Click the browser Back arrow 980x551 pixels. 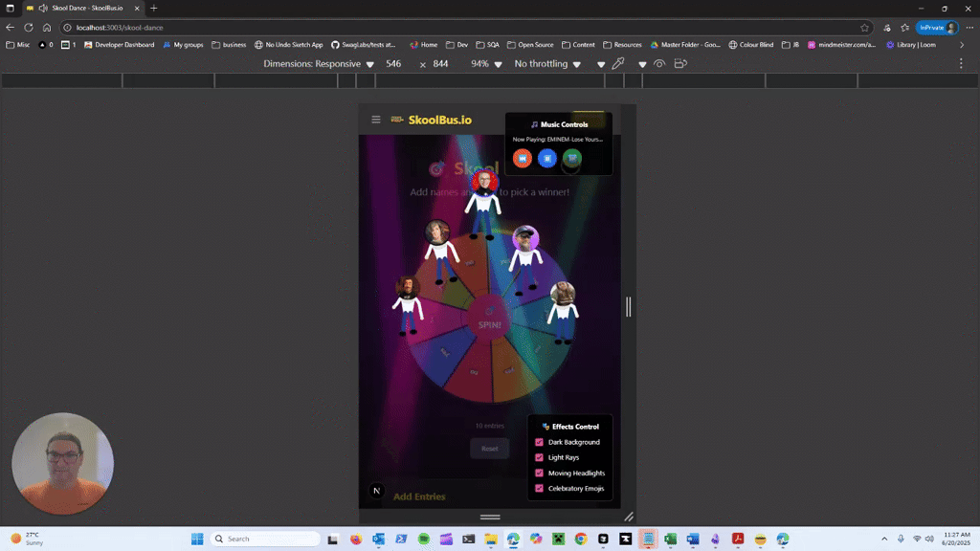[x=10, y=28]
